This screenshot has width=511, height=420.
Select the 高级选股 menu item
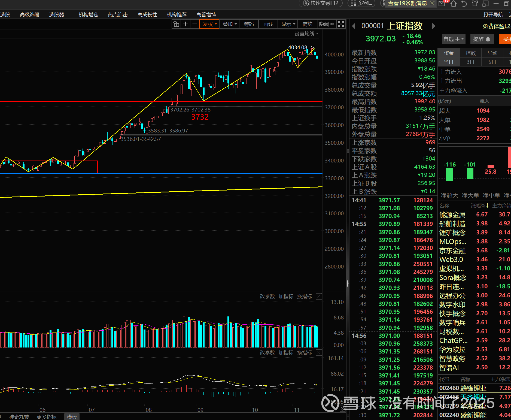[x=30, y=14]
